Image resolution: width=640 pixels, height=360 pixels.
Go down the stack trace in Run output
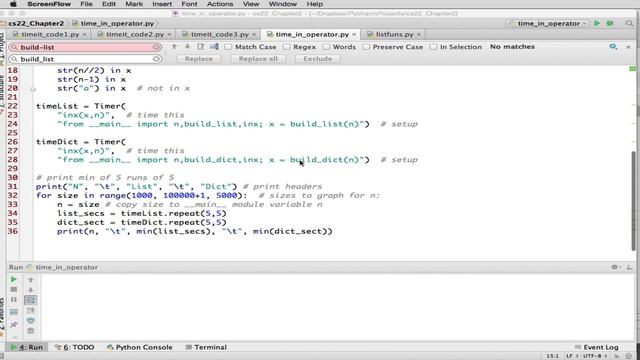point(31,290)
